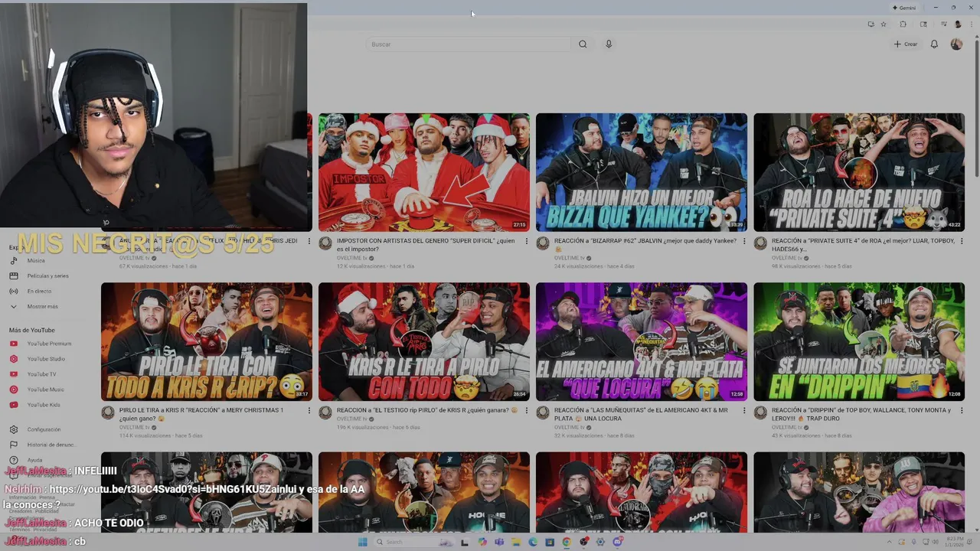Image resolution: width=980 pixels, height=551 pixels.
Task: Open Chrome three-dot menu
Action: (970, 24)
